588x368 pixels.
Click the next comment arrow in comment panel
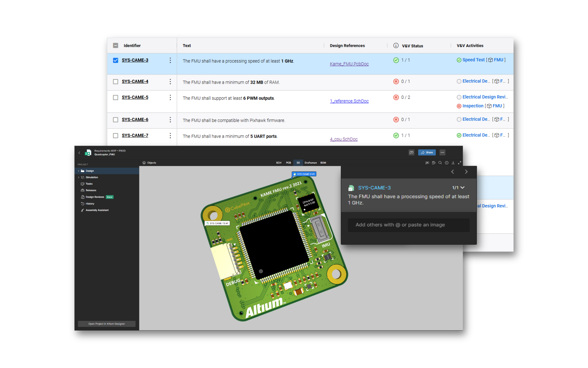click(466, 172)
